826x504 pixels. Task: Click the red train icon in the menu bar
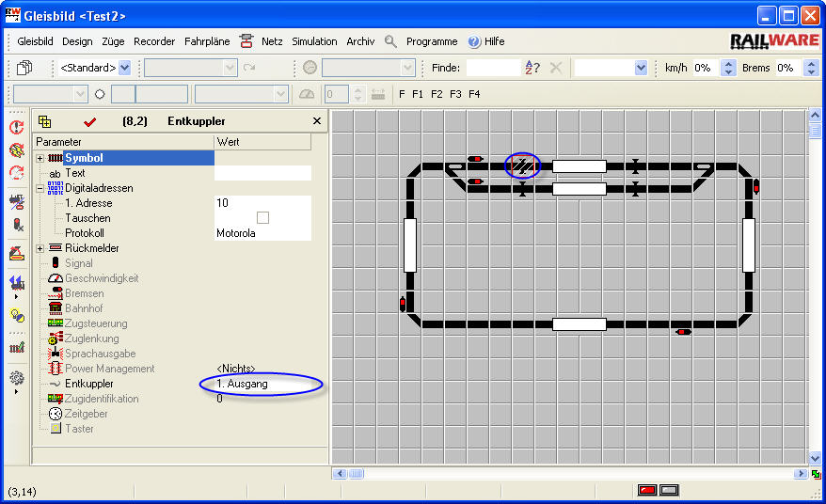[x=246, y=41]
